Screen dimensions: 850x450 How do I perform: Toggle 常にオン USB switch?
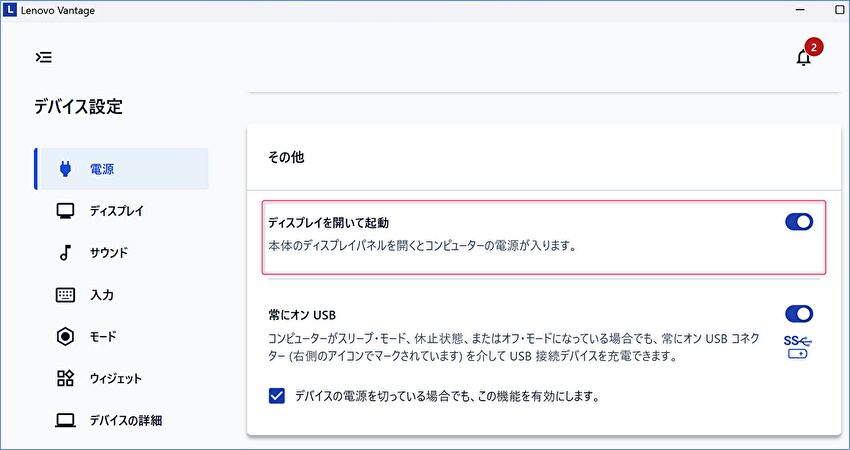[x=799, y=314]
